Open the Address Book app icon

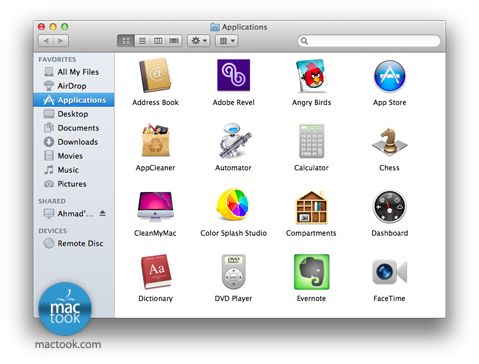point(155,76)
